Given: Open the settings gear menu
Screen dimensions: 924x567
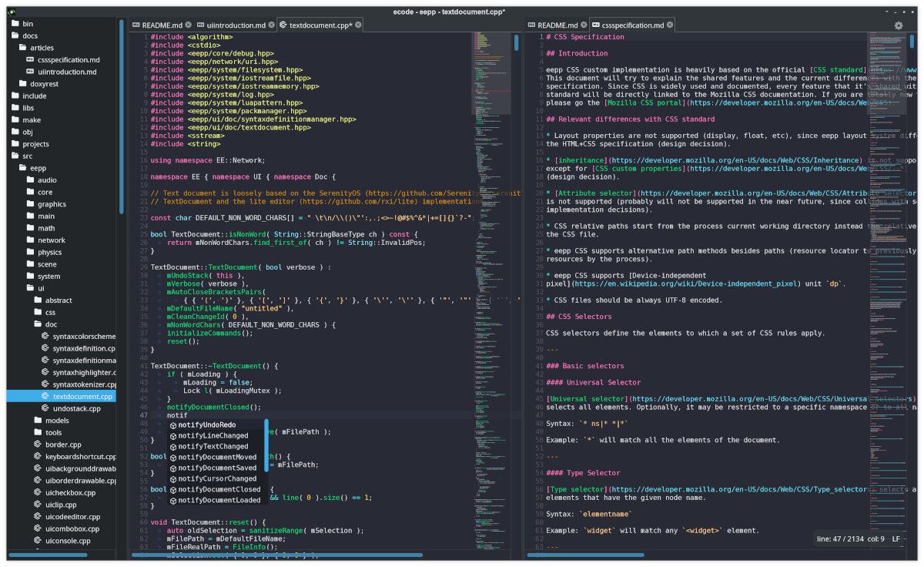Looking at the screenshot, I should pos(898,25).
